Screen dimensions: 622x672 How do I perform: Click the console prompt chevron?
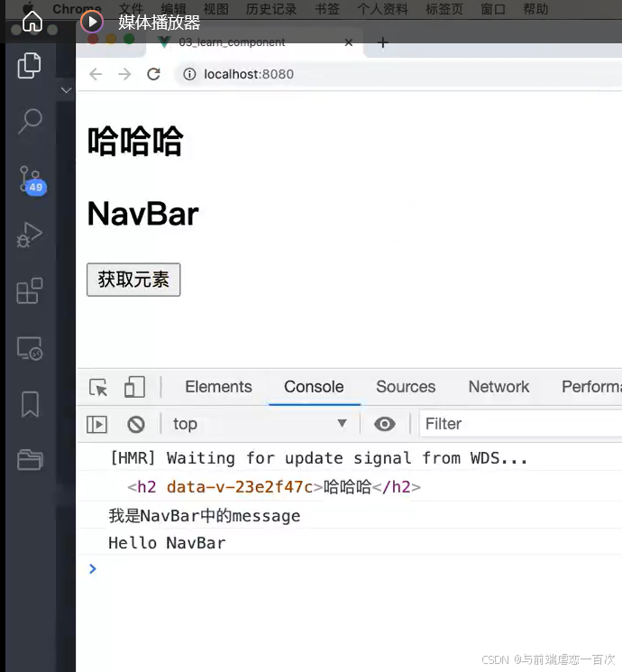[x=93, y=568]
